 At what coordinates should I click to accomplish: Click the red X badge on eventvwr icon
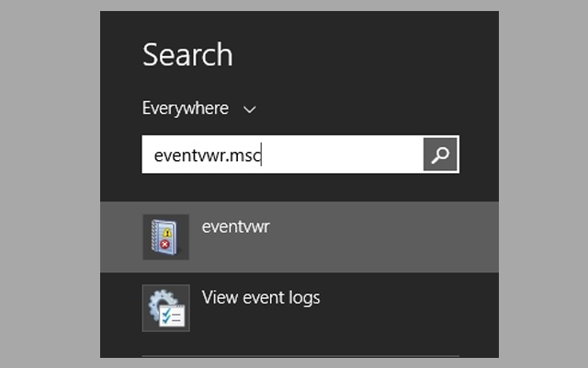pos(165,247)
